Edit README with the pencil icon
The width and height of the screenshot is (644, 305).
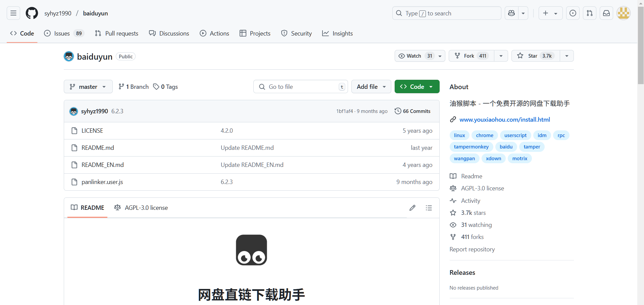(x=412, y=208)
